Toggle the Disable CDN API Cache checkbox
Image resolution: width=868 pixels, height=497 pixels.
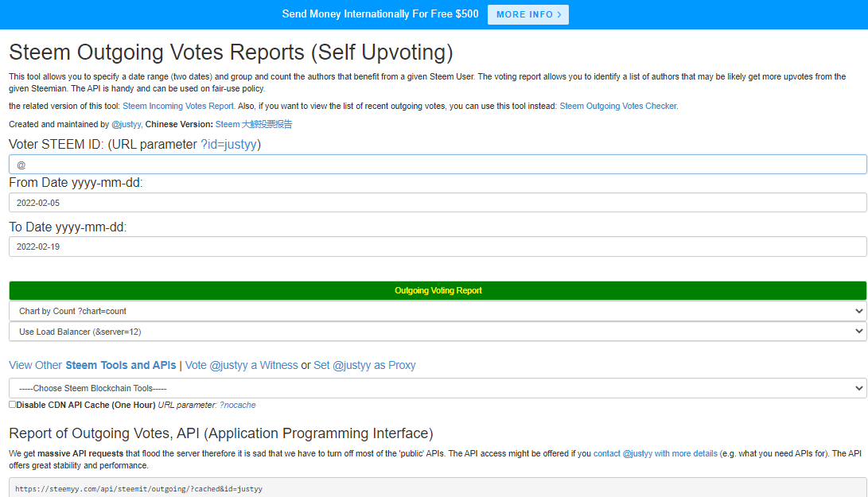tap(12, 405)
